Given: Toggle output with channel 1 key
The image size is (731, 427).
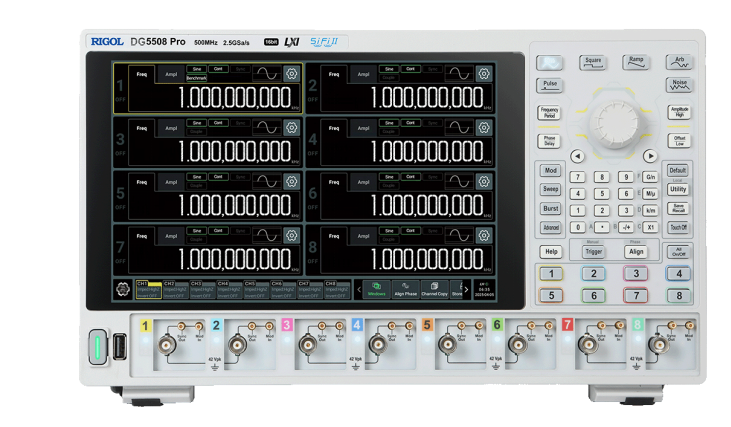Looking at the screenshot, I should tap(551, 274).
